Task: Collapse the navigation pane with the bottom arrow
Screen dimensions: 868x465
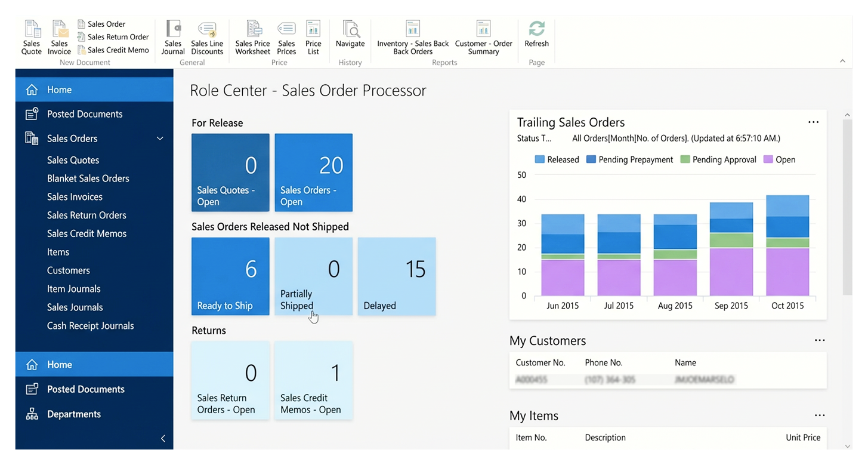Action: [163, 439]
